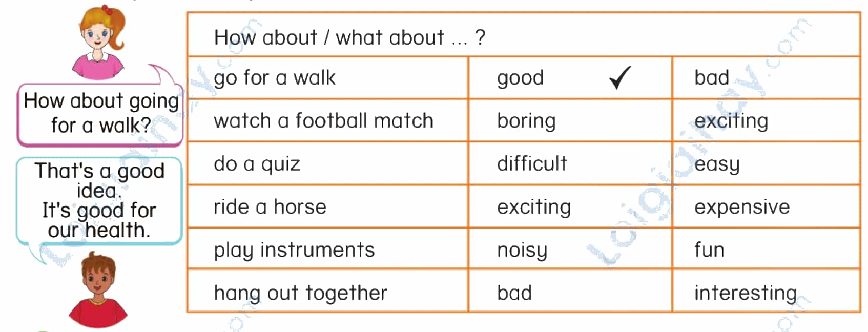The image size is (868, 332).
Task: Click the 'How about / what about' header
Action: click(x=349, y=37)
